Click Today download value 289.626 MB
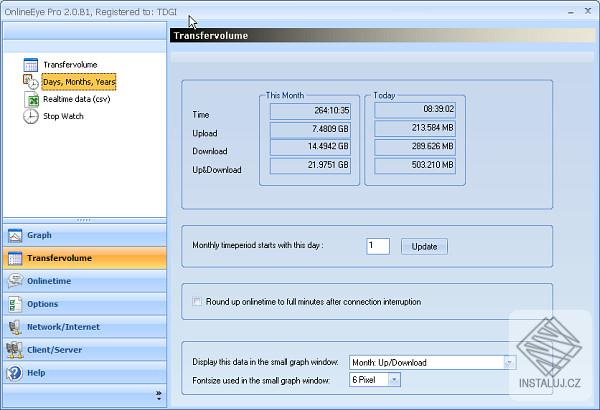 click(415, 147)
